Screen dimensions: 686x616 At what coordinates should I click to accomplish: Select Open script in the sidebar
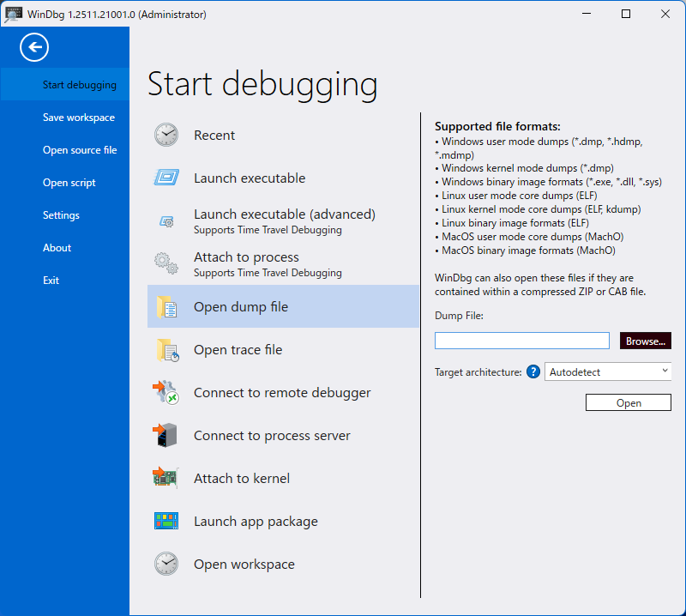69,183
